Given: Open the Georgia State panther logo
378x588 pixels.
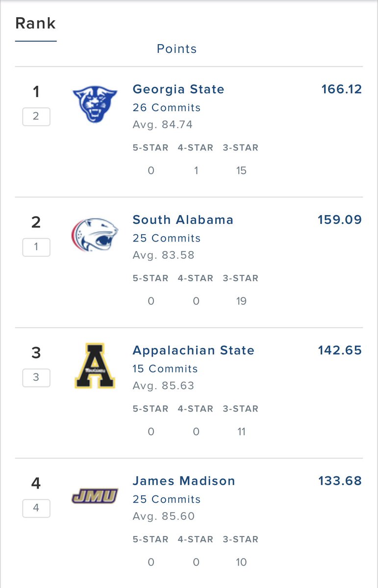Looking at the screenshot, I should coord(95,105).
